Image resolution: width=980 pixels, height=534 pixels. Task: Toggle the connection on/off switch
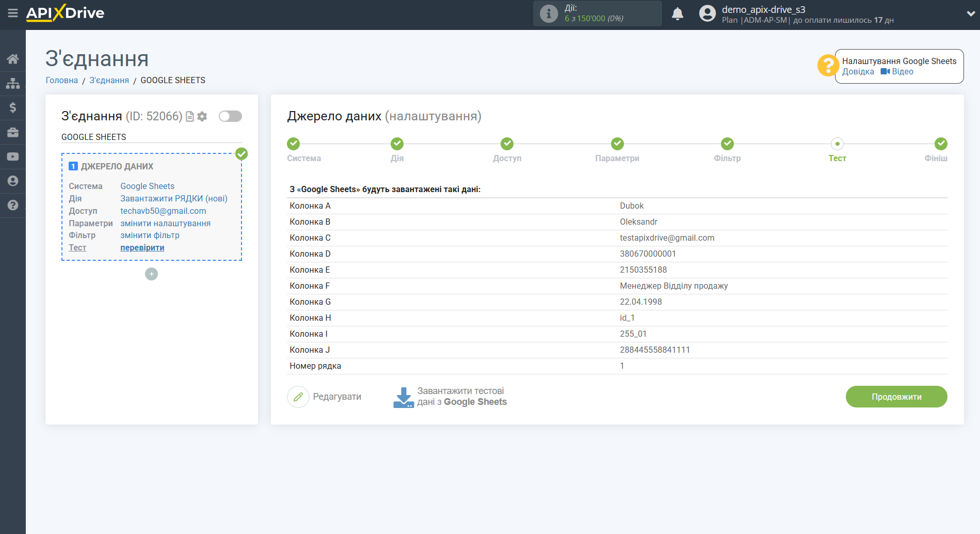(230, 117)
